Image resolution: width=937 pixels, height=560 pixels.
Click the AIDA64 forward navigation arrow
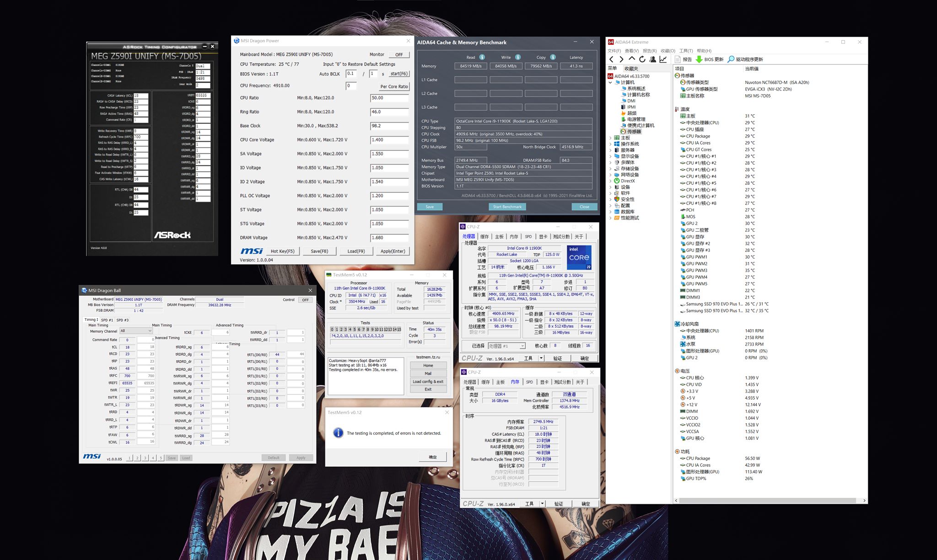(621, 59)
